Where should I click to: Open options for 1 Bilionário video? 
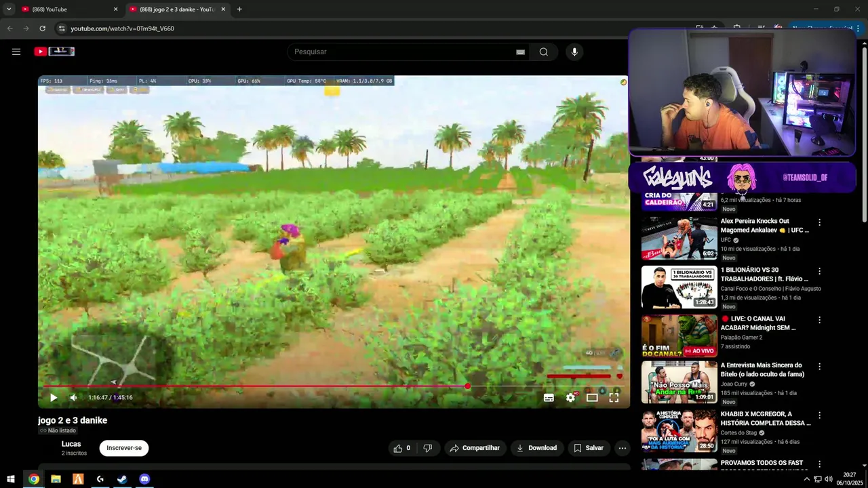pos(819,271)
